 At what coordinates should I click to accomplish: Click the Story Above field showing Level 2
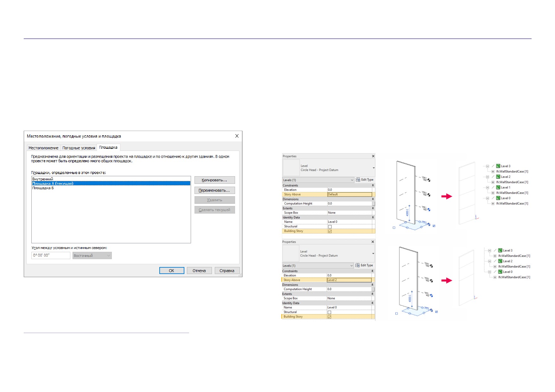click(349, 280)
